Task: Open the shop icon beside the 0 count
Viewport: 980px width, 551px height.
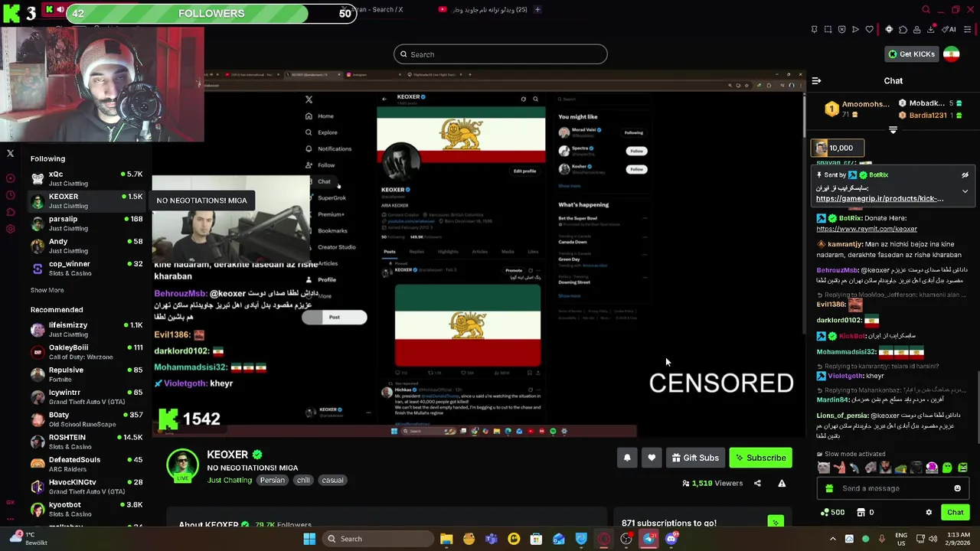Action: coord(861,512)
